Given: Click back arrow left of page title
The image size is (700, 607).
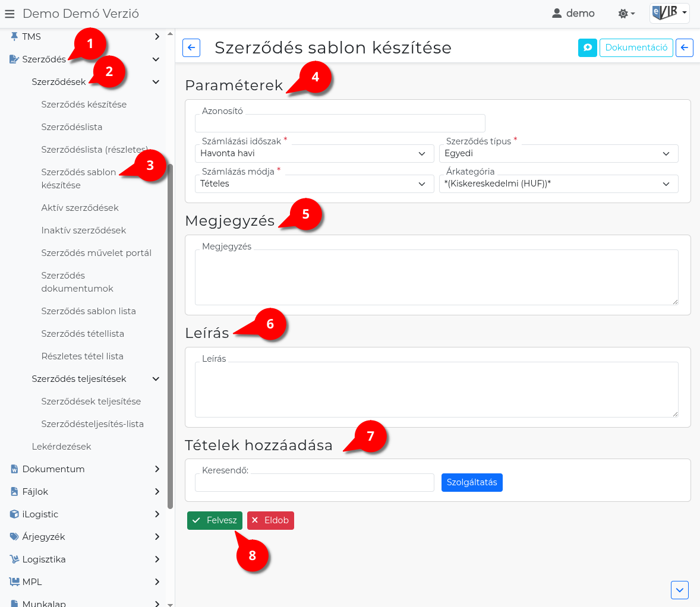Looking at the screenshot, I should [191, 48].
